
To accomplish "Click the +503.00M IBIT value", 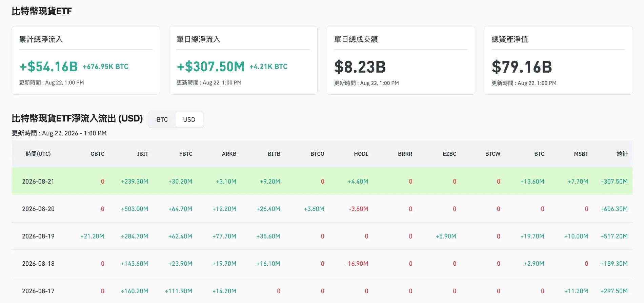I will (135, 209).
